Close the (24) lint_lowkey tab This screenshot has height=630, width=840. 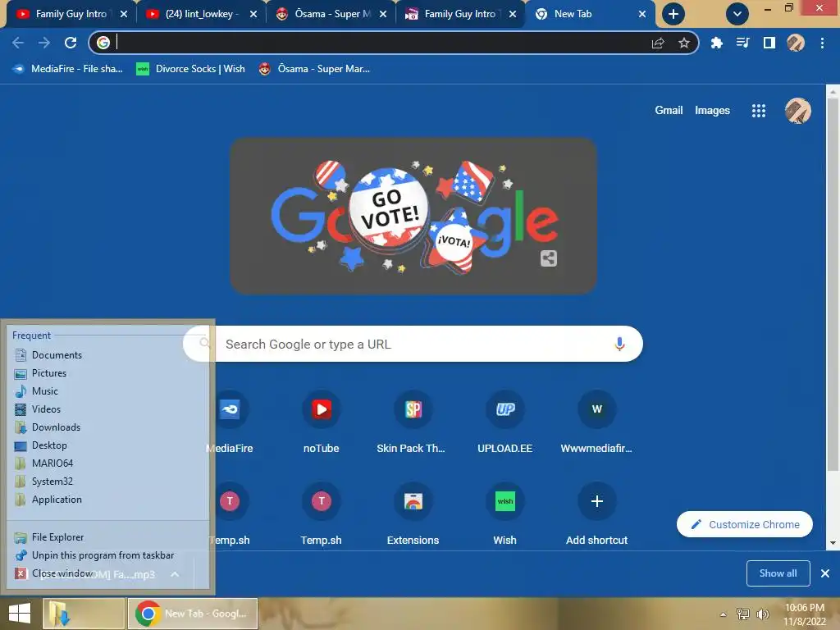click(253, 14)
